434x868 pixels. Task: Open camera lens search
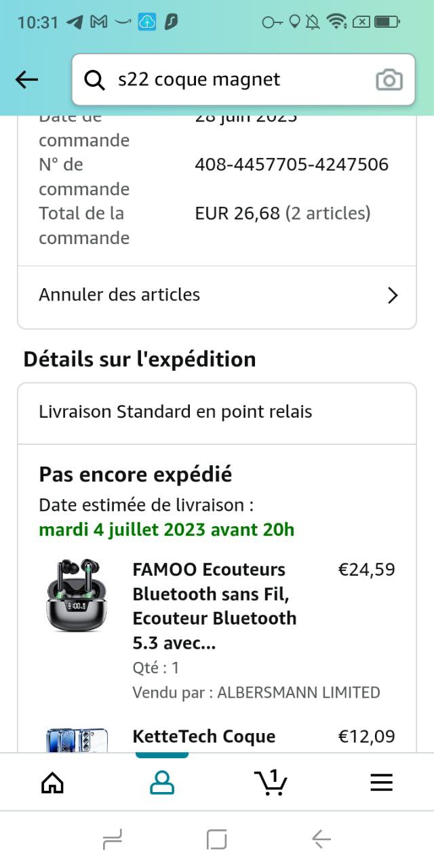tap(389, 80)
